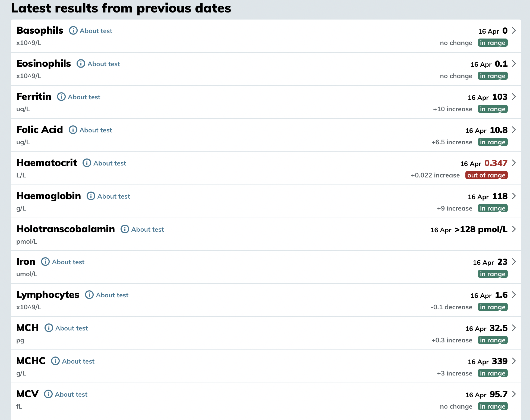Click the Lymphocytes info icon
Image resolution: width=530 pixels, height=420 pixels.
tap(89, 295)
